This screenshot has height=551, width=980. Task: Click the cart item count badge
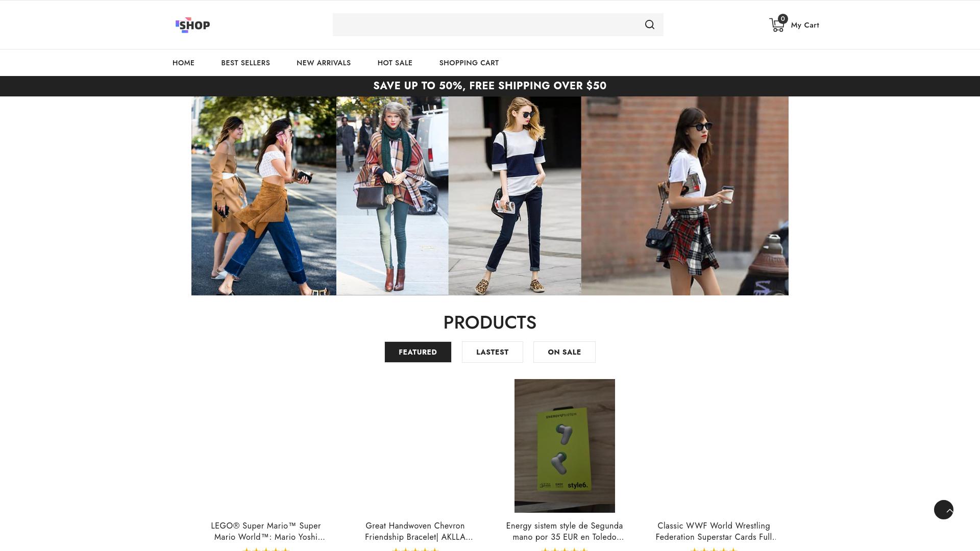(x=782, y=19)
